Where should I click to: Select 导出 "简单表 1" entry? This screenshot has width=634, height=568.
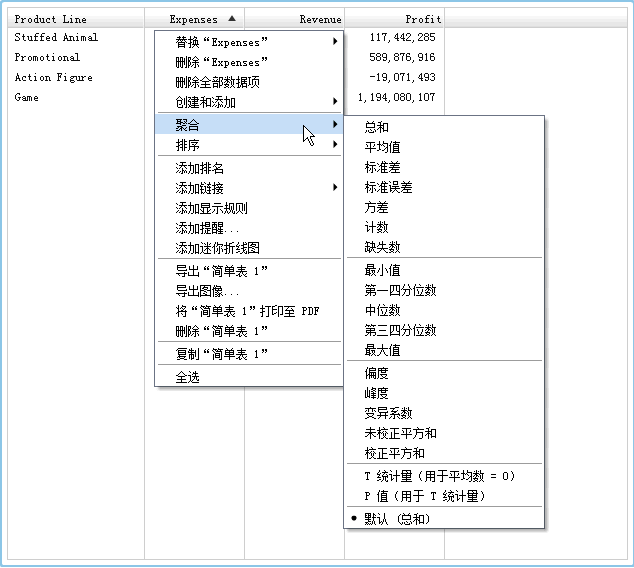tap(249, 271)
